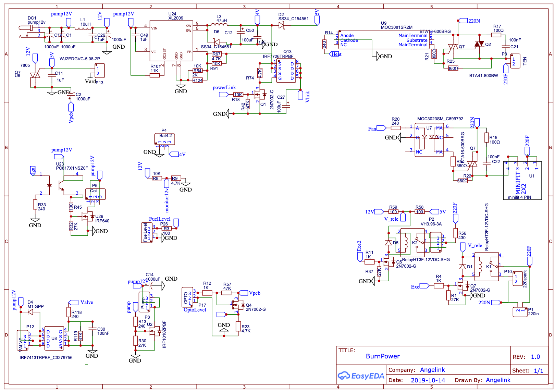Select the 220in P1 connector
Screen dimensions: 555x392
[x=520, y=312]
